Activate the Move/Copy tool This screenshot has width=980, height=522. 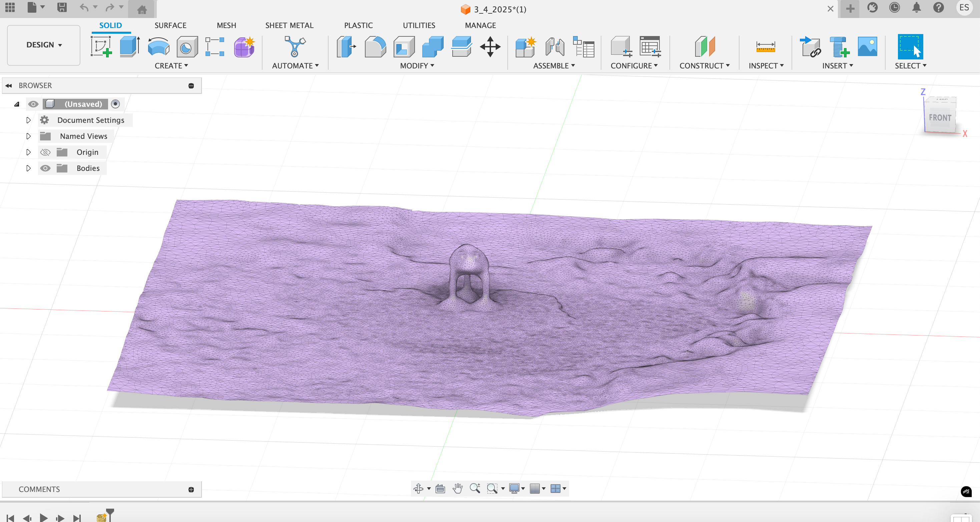point(490,47)
